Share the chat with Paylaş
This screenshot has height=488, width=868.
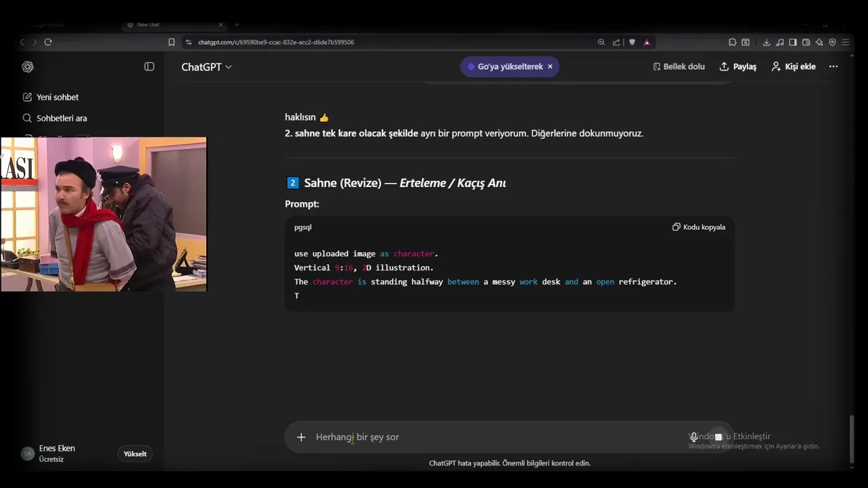click(x=738, y=66)
